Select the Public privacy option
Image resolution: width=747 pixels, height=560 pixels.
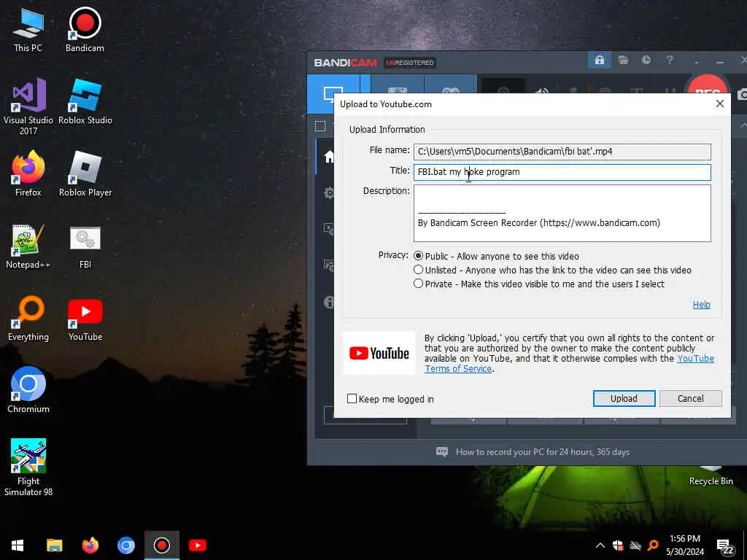pos(418,256)
